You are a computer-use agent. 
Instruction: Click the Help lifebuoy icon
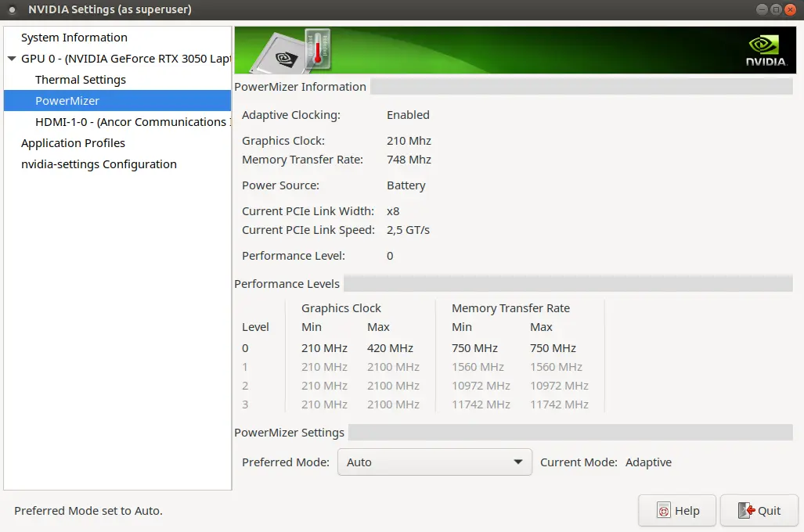coord(664,510)
